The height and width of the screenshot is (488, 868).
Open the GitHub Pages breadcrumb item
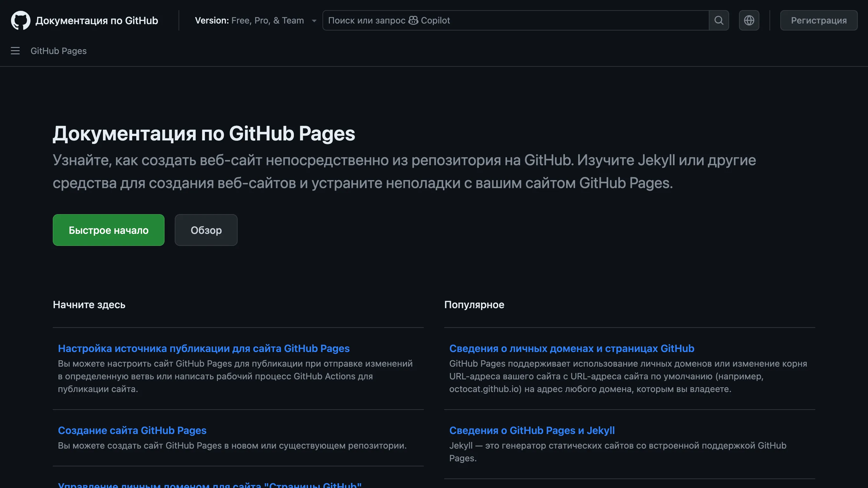click(x=58, y=51)
